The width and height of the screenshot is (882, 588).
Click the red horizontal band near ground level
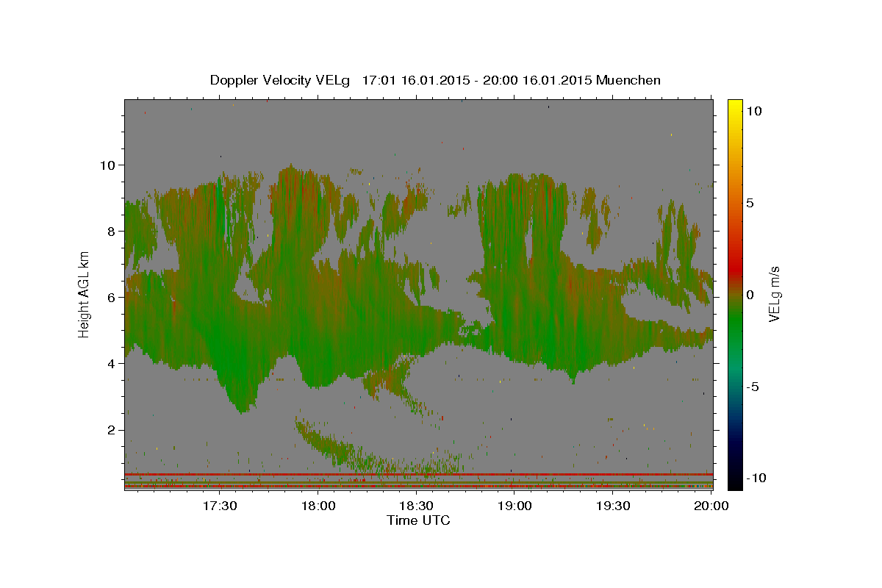(418, 474)
